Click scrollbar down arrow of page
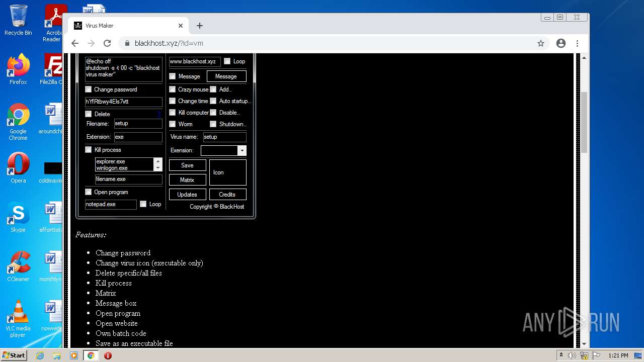644x362 pixels. [584, 344]
